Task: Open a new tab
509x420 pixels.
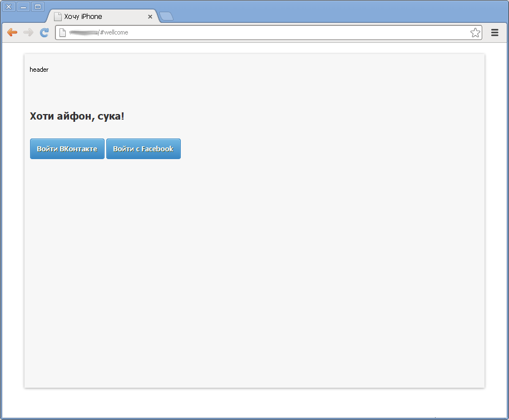Action: (166, 17)
